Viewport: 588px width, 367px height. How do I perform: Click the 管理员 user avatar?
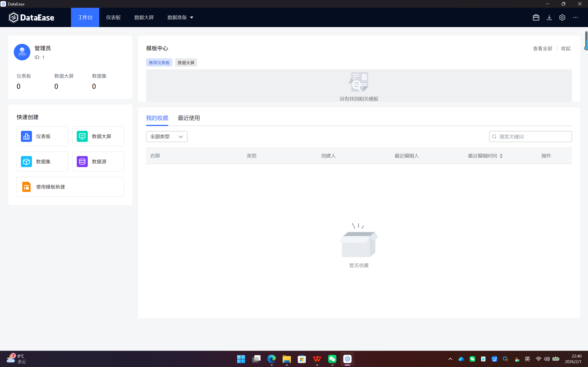tap(22, 52)
